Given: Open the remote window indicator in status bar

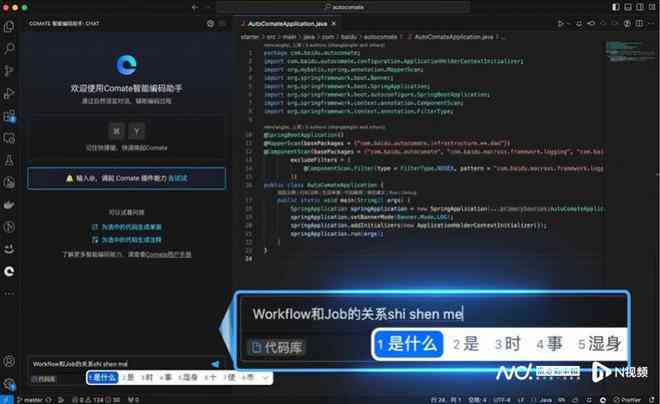Looking at the screenshot, I should coord(6,400).
